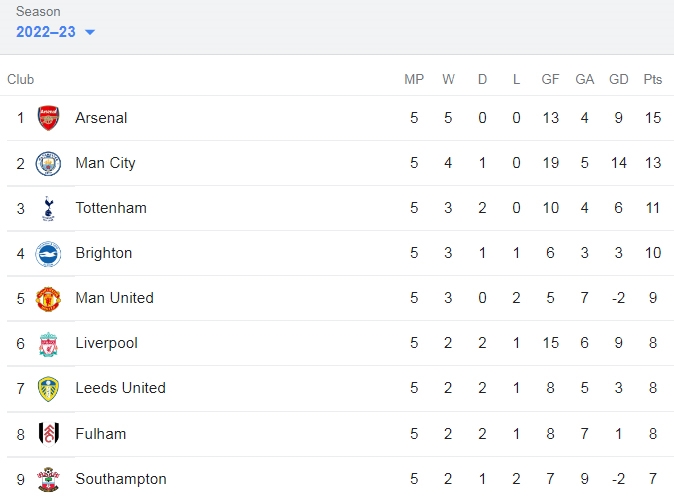
Task: Select the Leeds United crest
Action: (48, 389)
